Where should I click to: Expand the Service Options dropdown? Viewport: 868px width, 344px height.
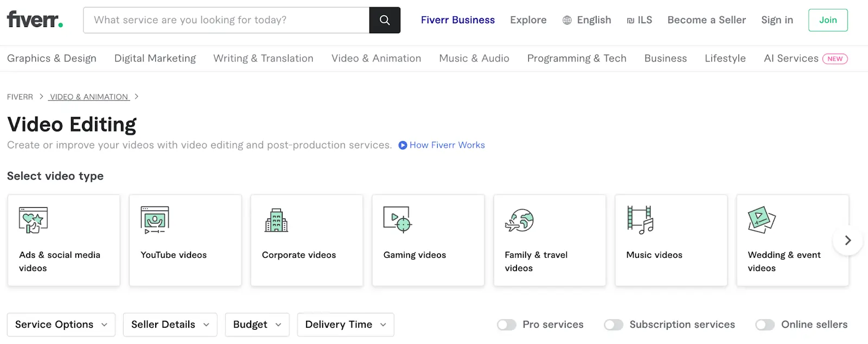click(x=61, y=324)
